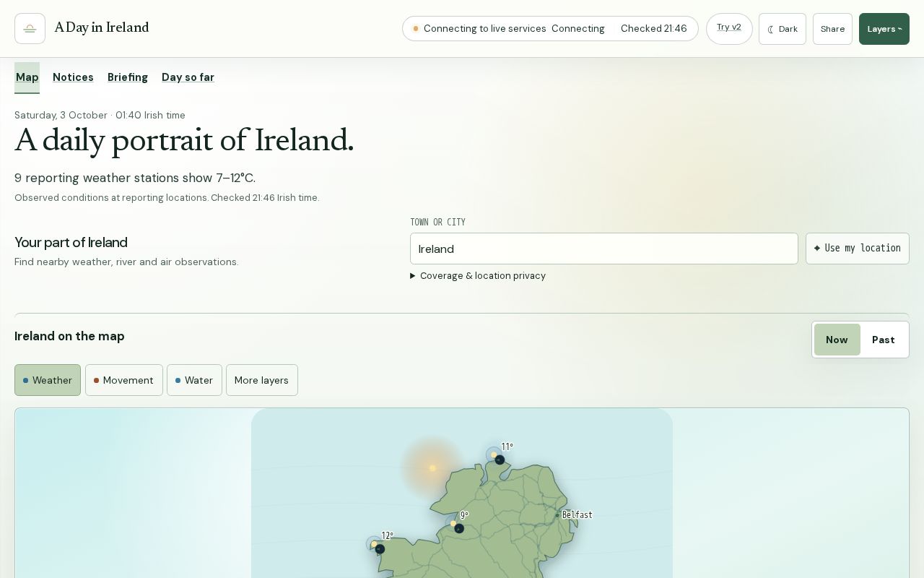This screenshot has height=578, width=924.
Task: Click the connection status pill
Action: (x=550, y=29)
